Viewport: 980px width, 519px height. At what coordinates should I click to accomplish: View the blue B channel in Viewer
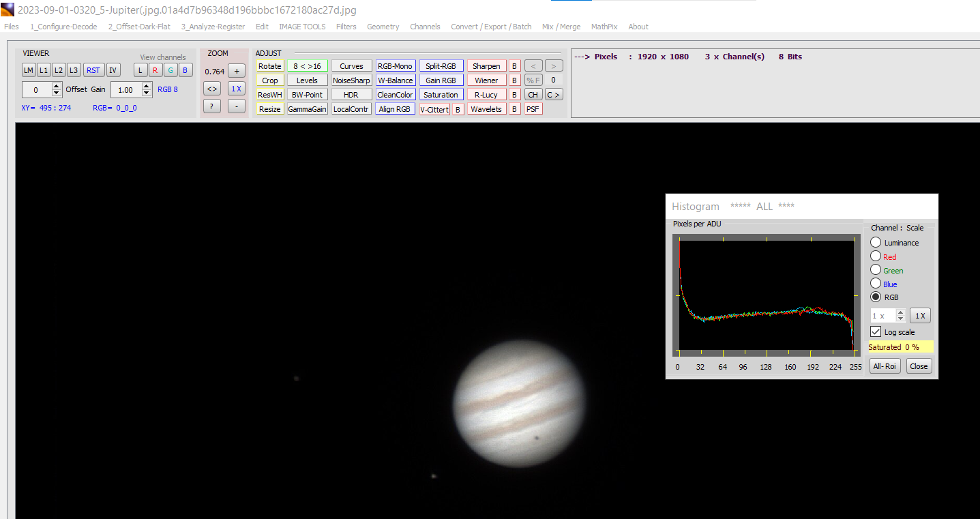[x=185, y=70]
